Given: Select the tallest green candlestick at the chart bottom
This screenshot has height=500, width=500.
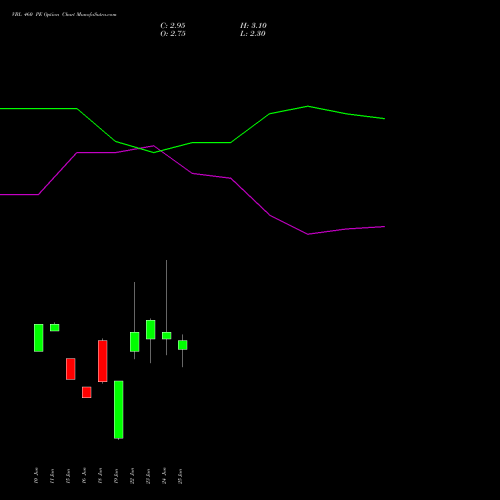Looking at the screenshot, I should pyautogui.click(x=119, y=410).
